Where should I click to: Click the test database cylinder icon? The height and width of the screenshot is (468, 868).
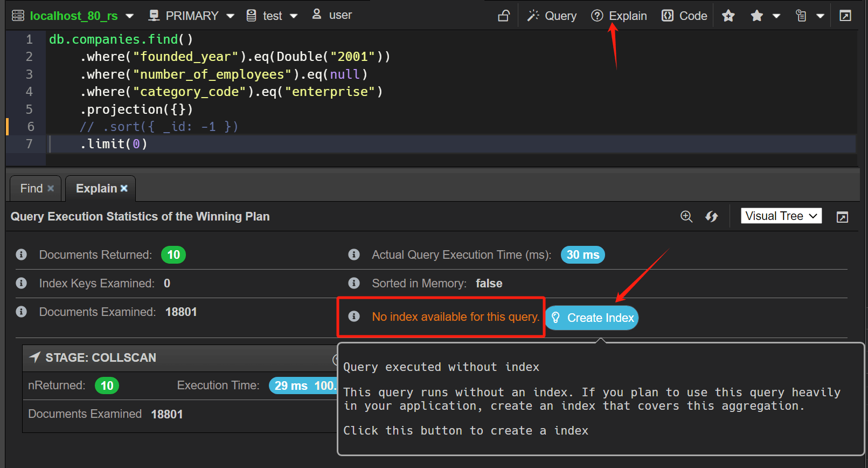[251, 16]
